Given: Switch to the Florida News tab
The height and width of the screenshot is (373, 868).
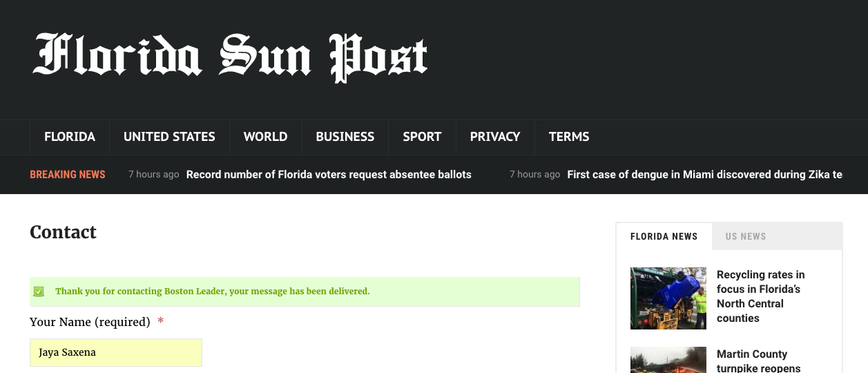Looking at the screenshot, I should 664,236.
